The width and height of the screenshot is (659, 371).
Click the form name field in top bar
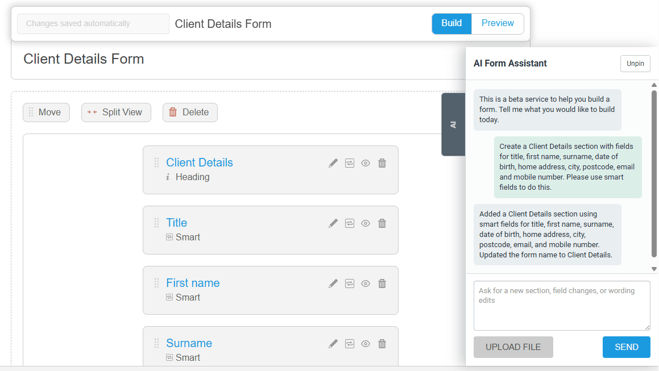tap(223, 24)
